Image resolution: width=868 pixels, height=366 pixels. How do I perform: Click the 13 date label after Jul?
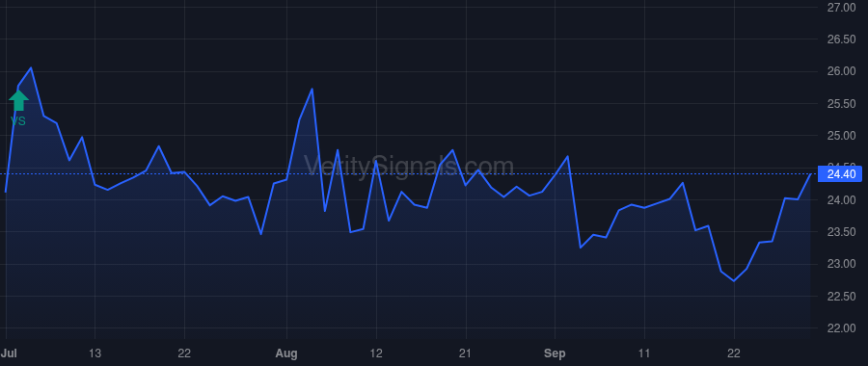click(x=95, y=353)
